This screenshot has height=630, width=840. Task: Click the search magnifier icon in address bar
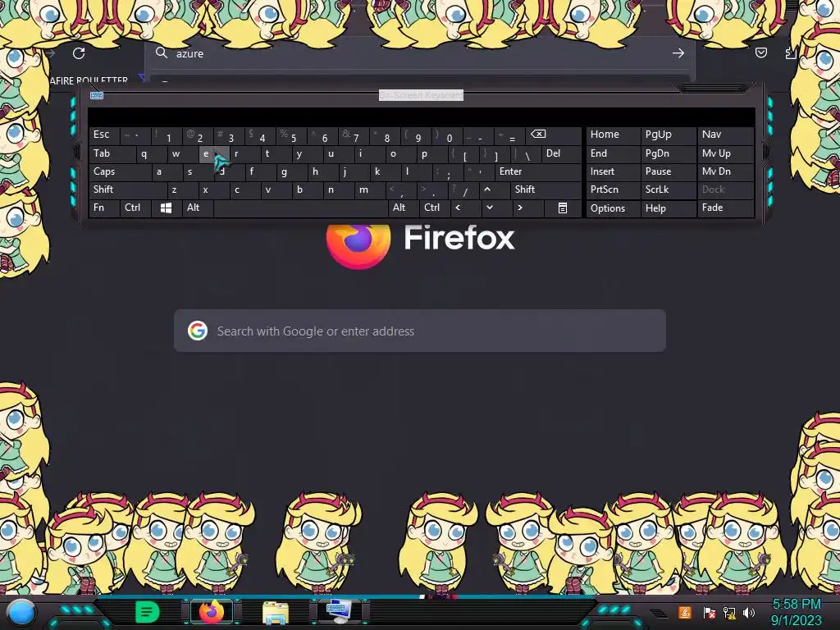[162, 52]
